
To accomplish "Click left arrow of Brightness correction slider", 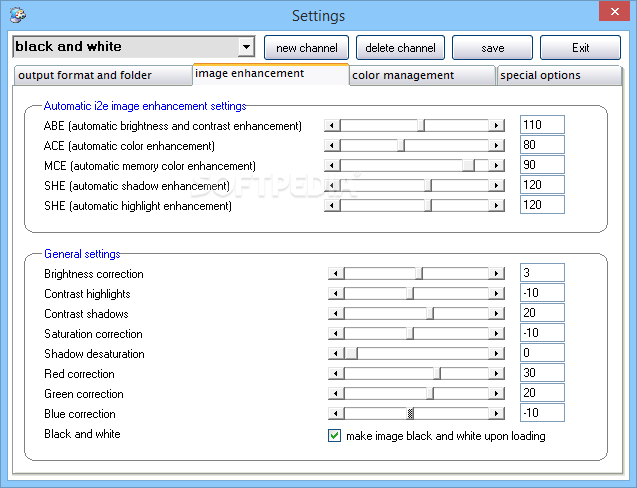I will click(336, 273).
